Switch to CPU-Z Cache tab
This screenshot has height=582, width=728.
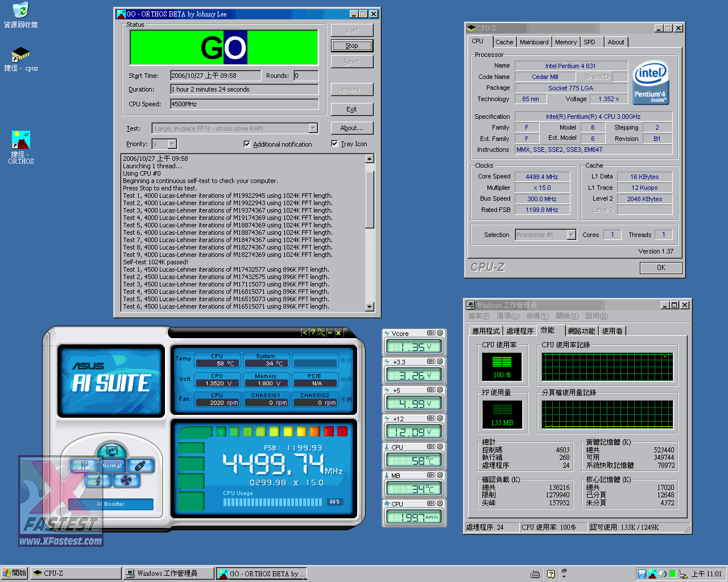point(504,42)
